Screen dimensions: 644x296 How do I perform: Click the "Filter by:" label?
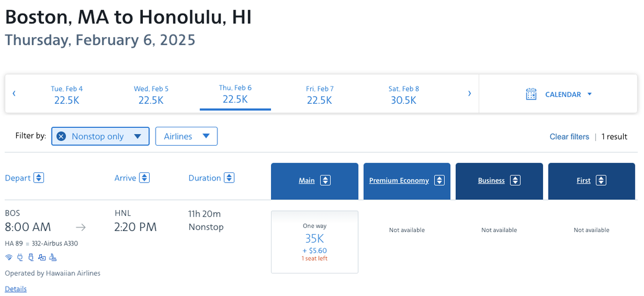coord(31,136)
